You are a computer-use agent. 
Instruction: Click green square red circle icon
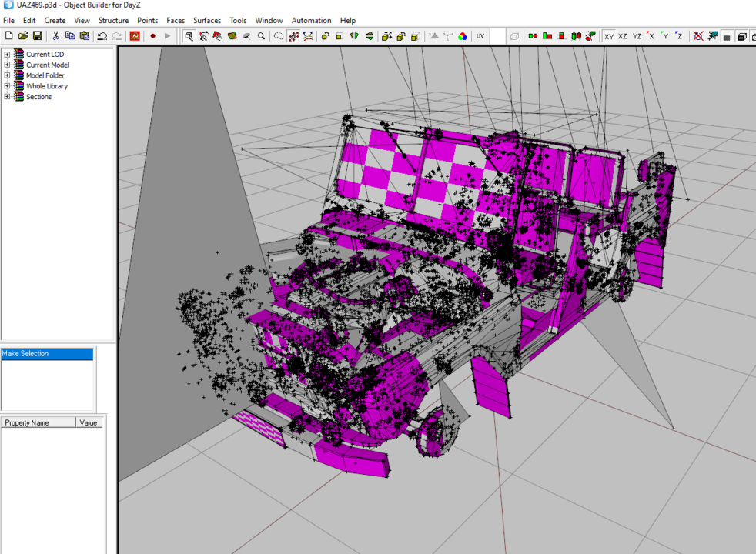click(x=533, y=36)
